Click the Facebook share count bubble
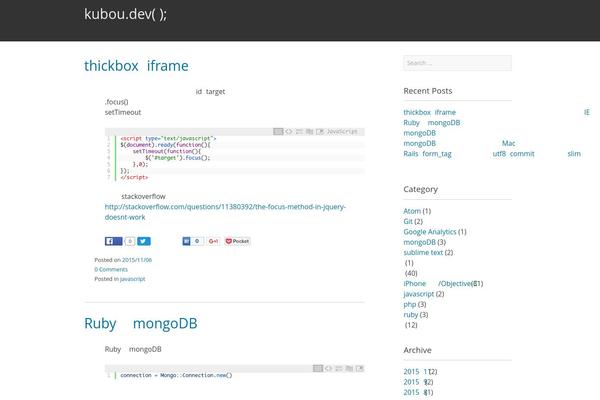Screen dimensions: 600x400 click(130, 241)
